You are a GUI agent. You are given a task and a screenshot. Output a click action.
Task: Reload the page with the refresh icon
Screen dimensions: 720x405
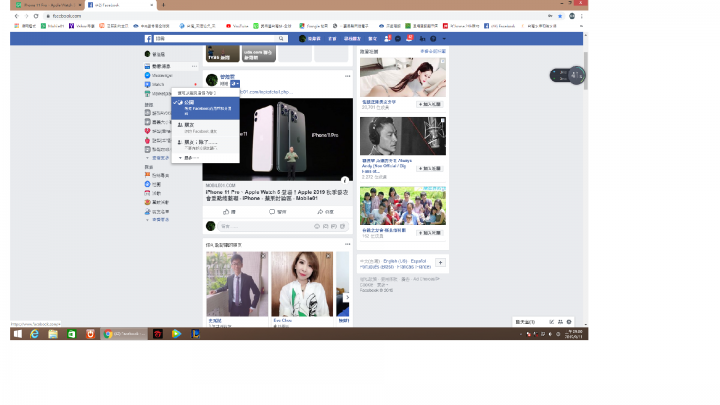coord(36,16)
